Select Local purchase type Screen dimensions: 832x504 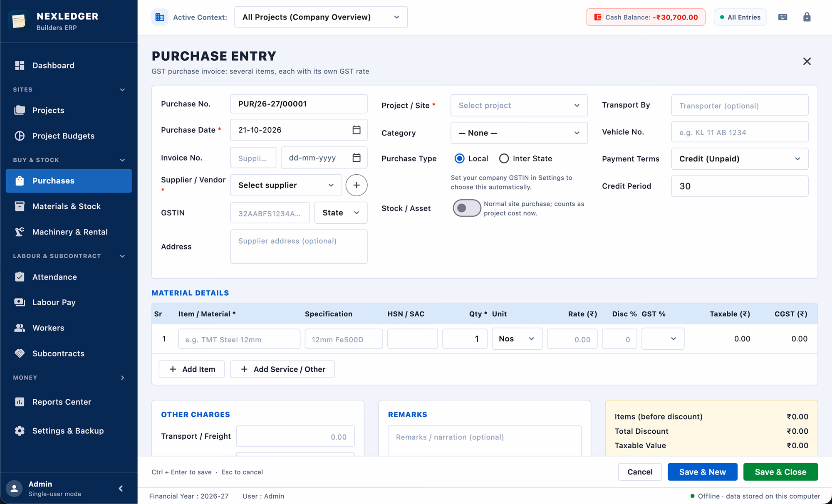pos(459,158)
